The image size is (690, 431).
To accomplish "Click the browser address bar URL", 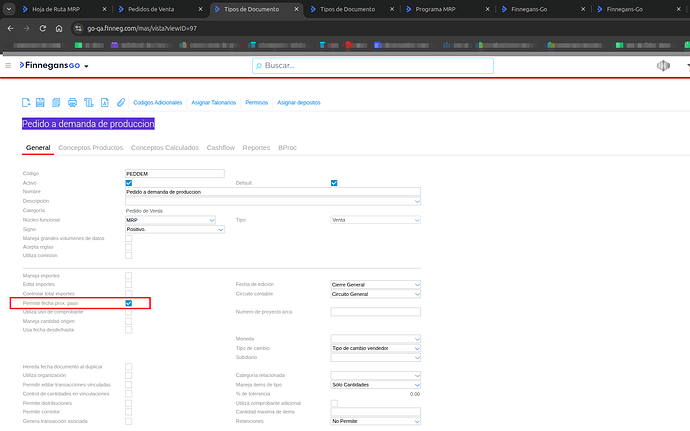I will [142, 28].
